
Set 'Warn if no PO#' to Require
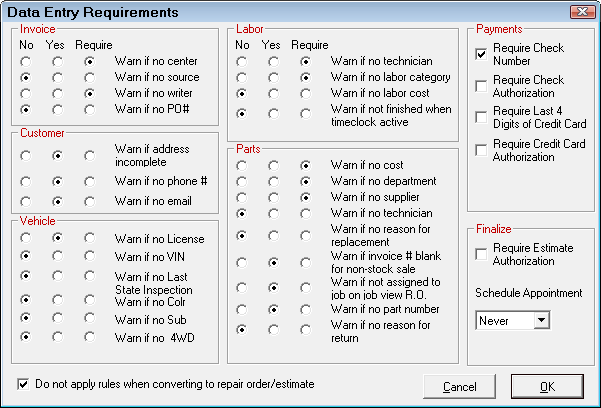(x=90, y=109)
